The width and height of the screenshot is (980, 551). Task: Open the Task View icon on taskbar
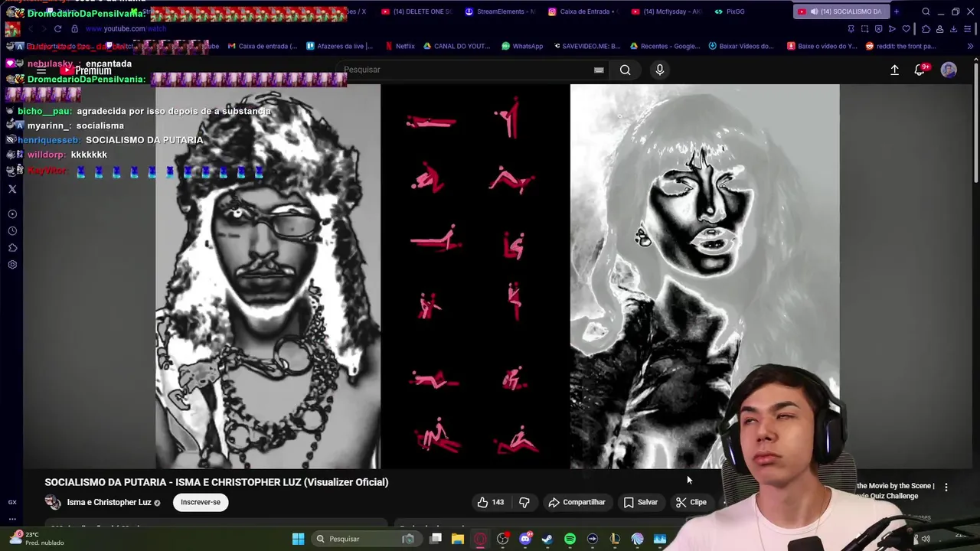435,539
